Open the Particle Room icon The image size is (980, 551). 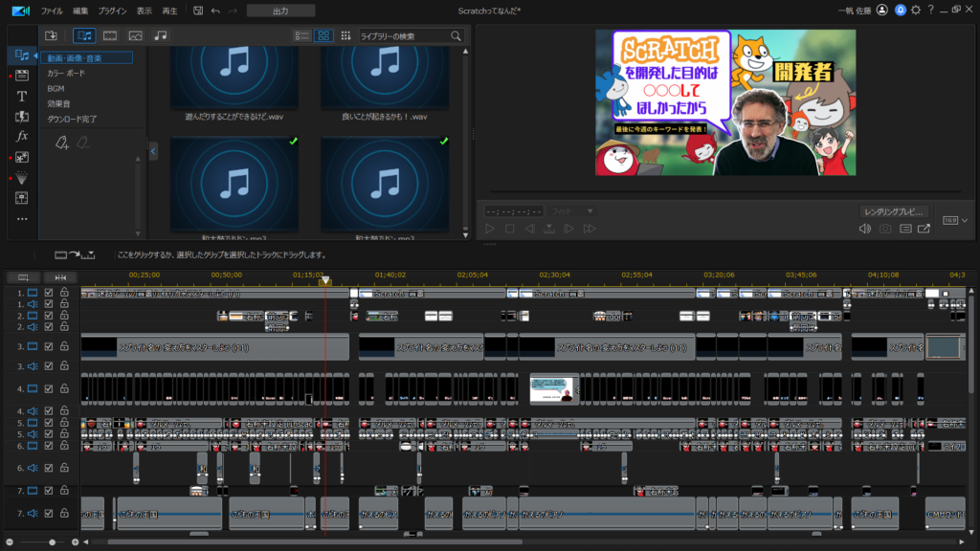(x=22, y=177)
